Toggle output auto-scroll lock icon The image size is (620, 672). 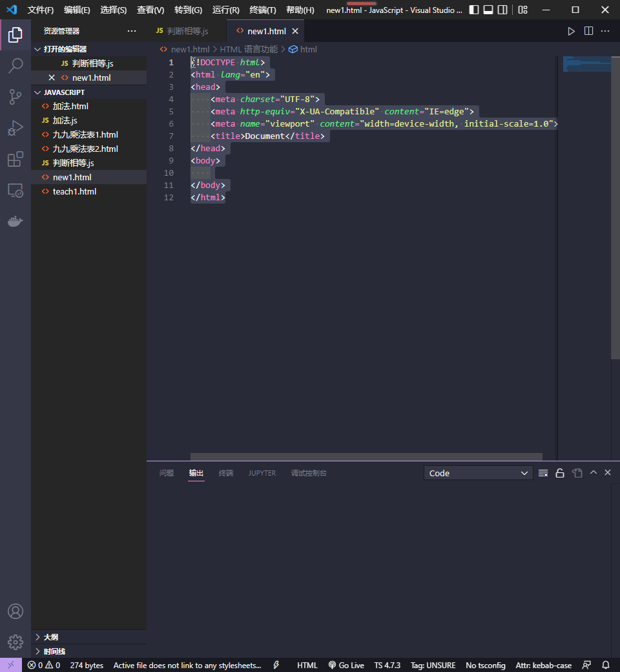coord(559,473)
